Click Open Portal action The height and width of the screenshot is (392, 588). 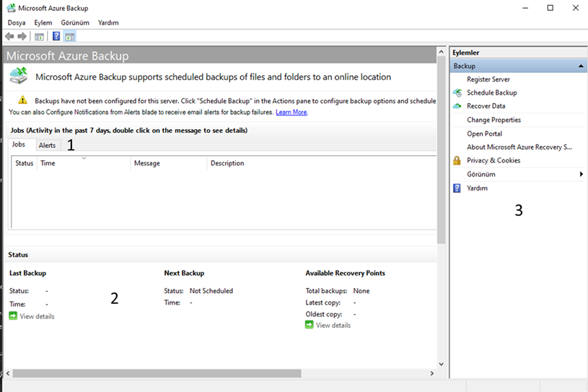tap(484, 134)
